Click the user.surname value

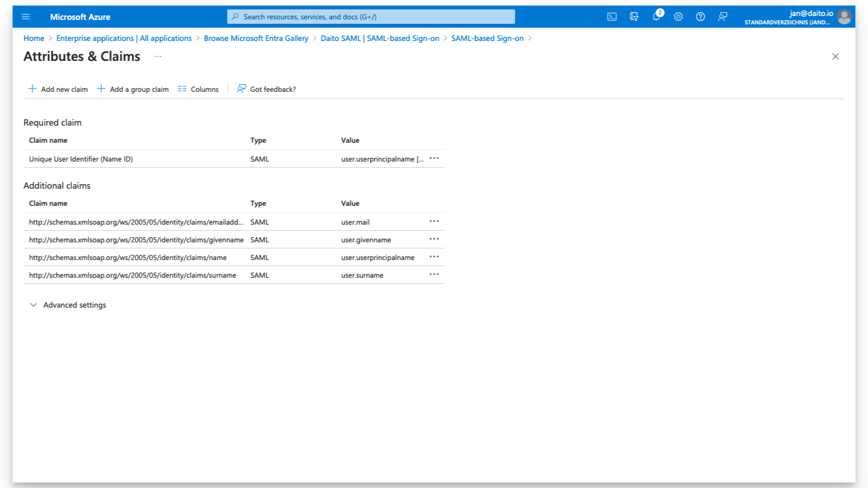(362, 275)
